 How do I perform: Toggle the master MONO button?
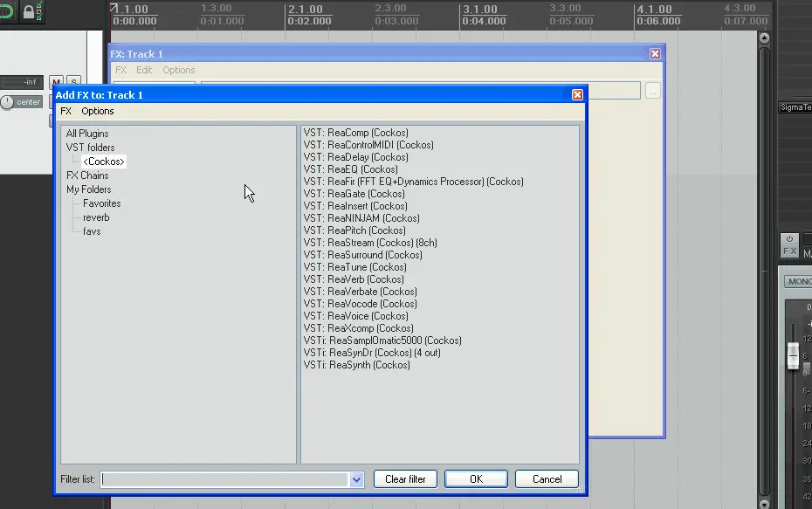coord(798,282)
